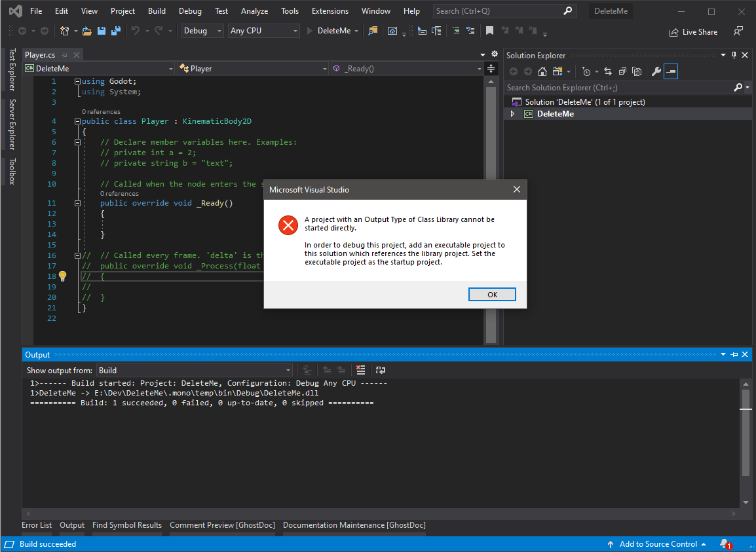The width and height of the screenshot is (756, 552).
Task: Toggle auto hide pin on Output panel
Action: pyautogui.click(x=734, y=354)
